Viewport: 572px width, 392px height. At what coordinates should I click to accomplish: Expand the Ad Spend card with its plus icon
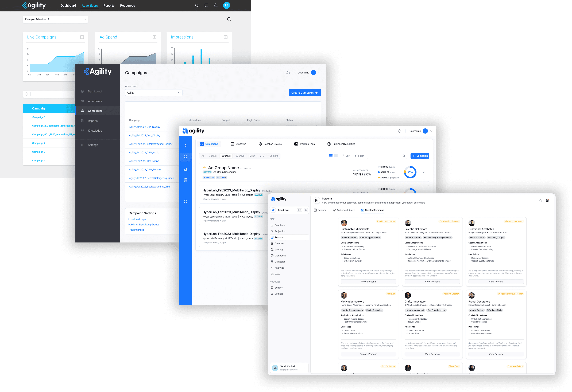tap(154, 37)
